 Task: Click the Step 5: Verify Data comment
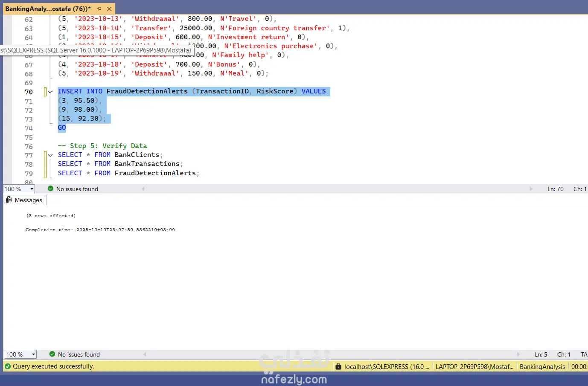point(102,146)
